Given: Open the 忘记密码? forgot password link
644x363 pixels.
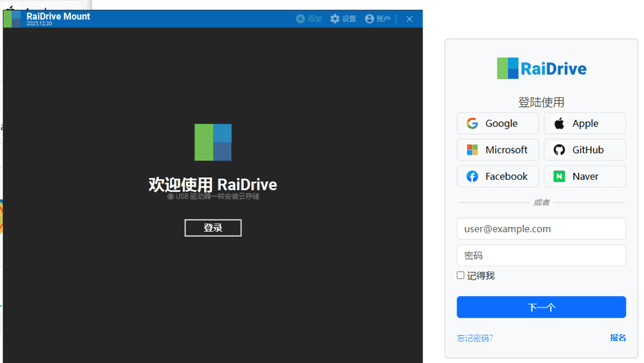Looking at the screenshot, I should pyautogui.click(x=475, y=338).
